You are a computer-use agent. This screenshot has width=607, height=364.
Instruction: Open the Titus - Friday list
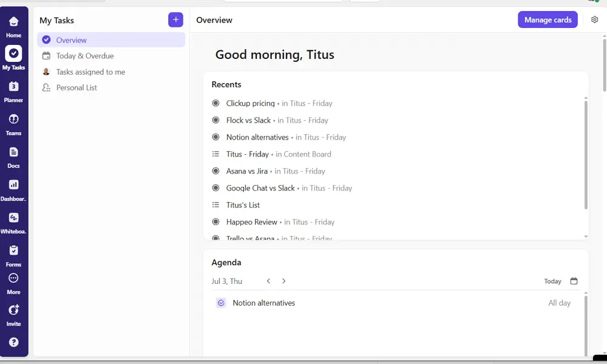(x=248, y=154)
